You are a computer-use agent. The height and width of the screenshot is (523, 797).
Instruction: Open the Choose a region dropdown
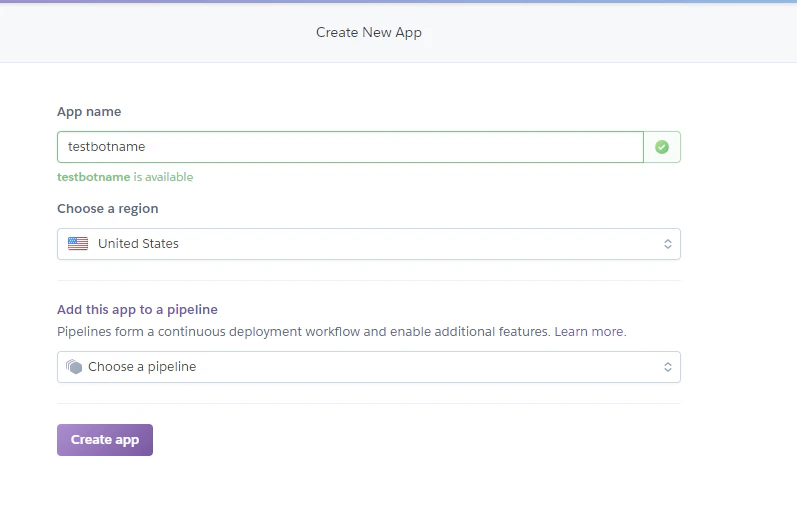(369, 244)
